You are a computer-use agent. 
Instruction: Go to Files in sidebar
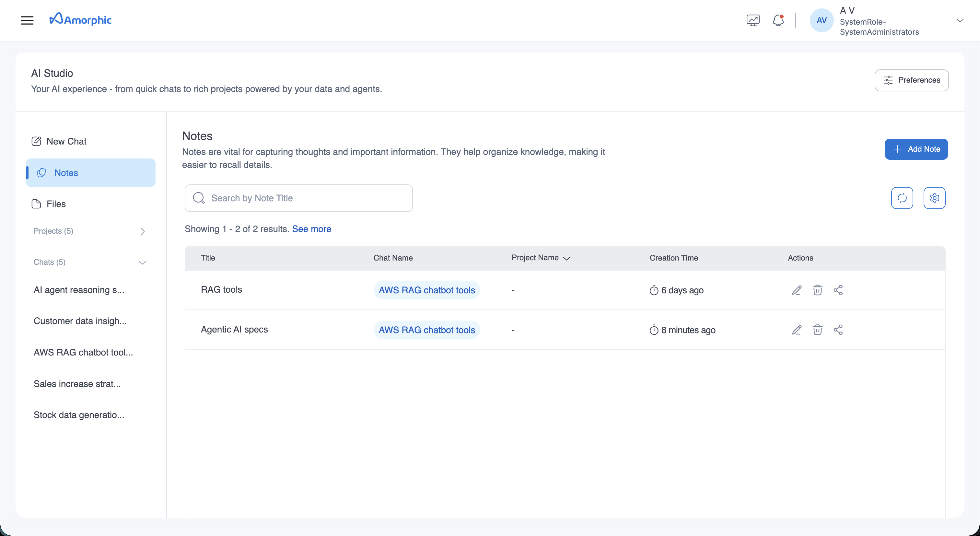(x=56, y=204)
